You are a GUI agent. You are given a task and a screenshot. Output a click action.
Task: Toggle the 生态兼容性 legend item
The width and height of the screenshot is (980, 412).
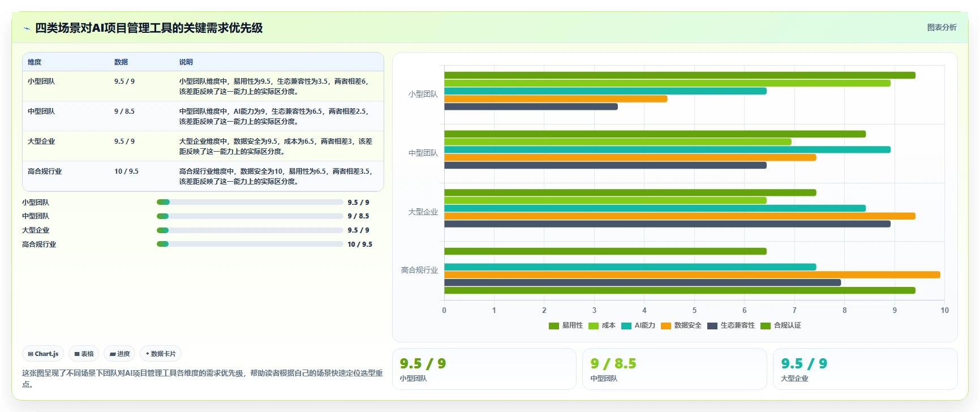coord(731,325)
